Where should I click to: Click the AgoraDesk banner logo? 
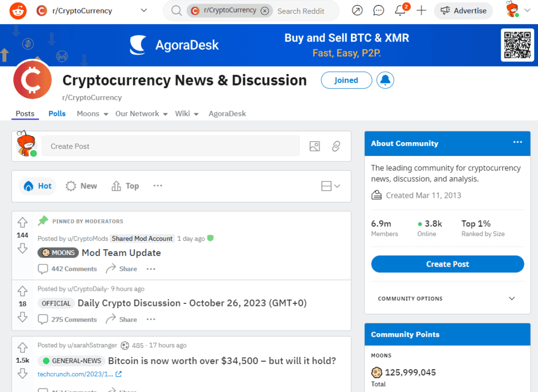coord(174,45)
